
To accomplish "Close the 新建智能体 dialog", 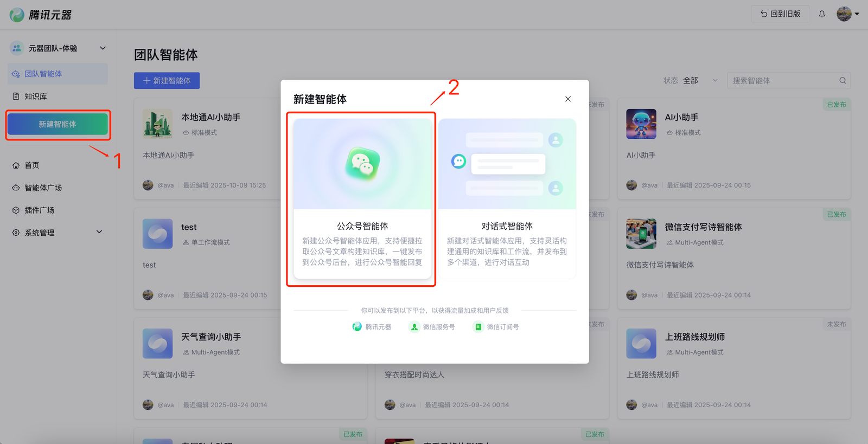I will coord(568,99).
